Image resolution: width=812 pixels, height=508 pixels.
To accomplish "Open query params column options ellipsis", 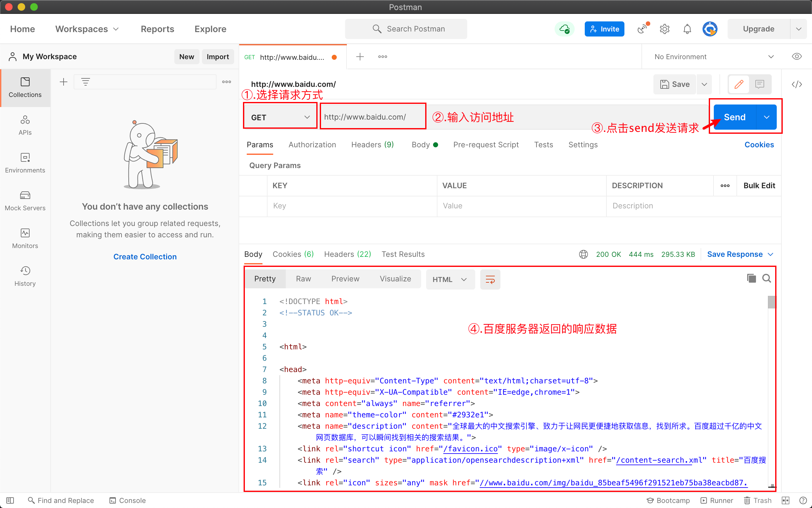I will click(x=725, y=185).
